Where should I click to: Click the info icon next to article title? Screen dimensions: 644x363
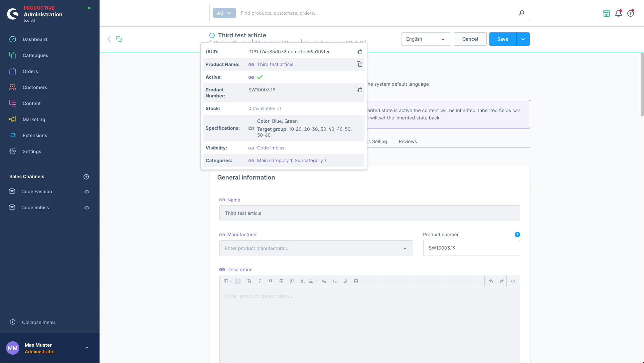212,35
